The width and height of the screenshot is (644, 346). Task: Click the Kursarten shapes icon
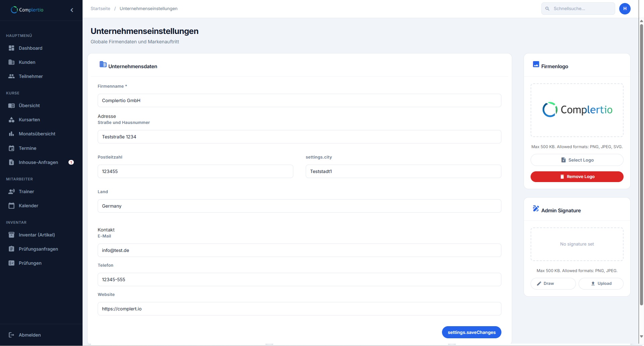pyautogui.click(x=11, y=120)
